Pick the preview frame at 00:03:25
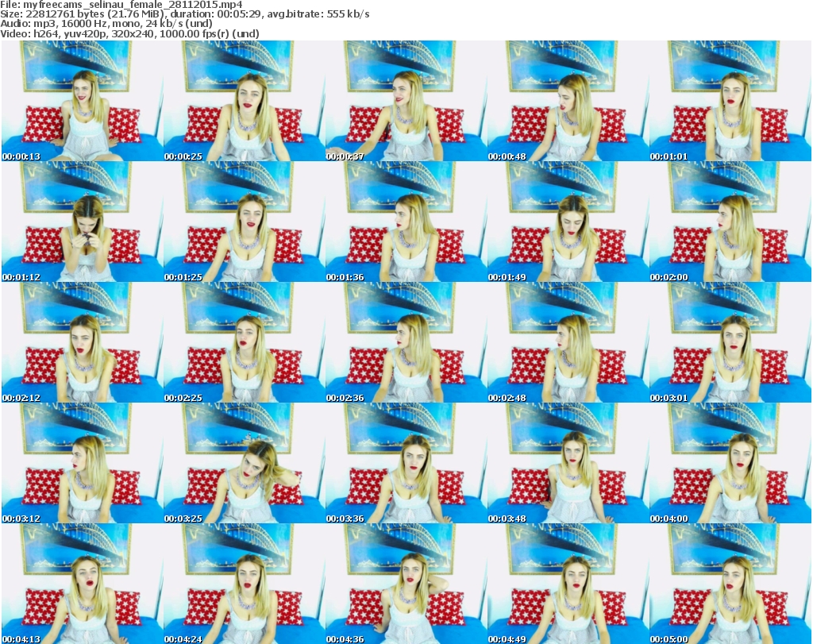 (x=245, y=463)
